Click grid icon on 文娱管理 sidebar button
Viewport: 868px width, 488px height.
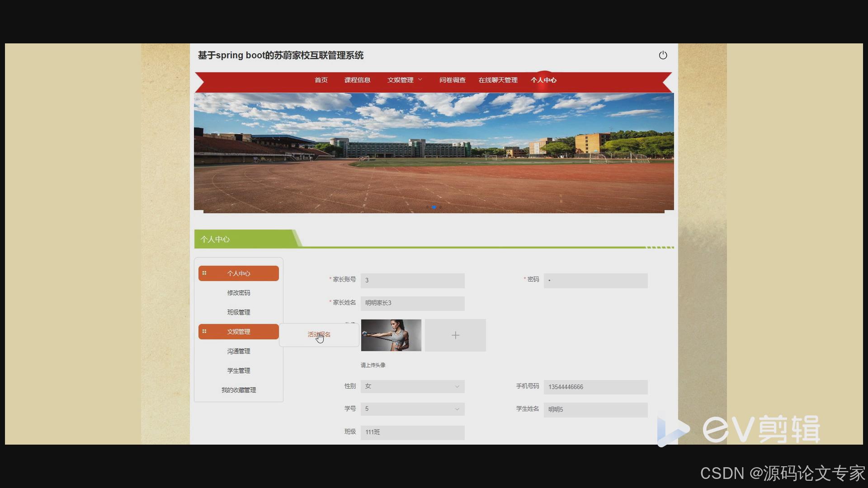click(204, 331)
